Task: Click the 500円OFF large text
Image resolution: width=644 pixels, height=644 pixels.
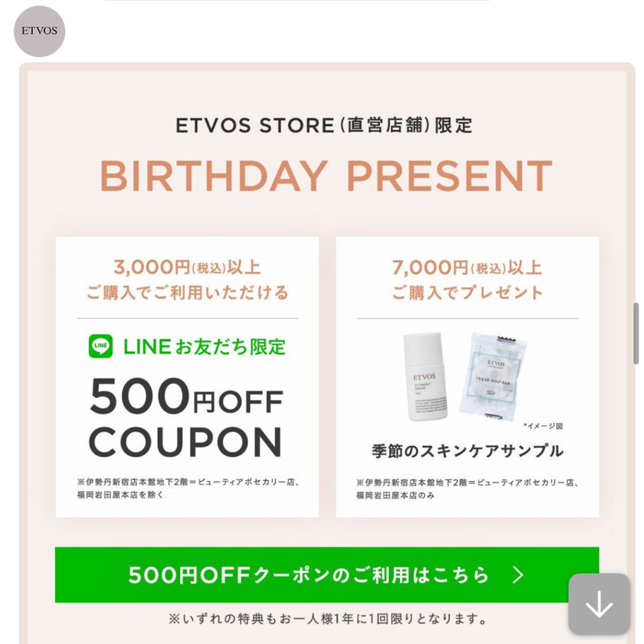Action: (x=187, y=397)
